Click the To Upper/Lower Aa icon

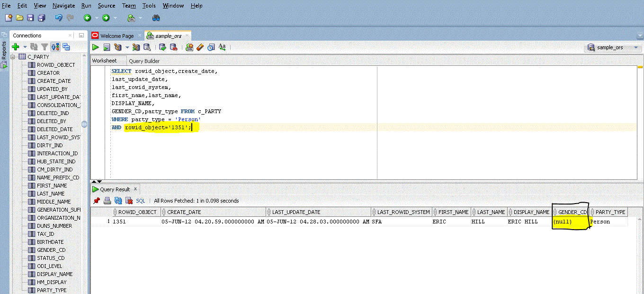pos(222,47)
